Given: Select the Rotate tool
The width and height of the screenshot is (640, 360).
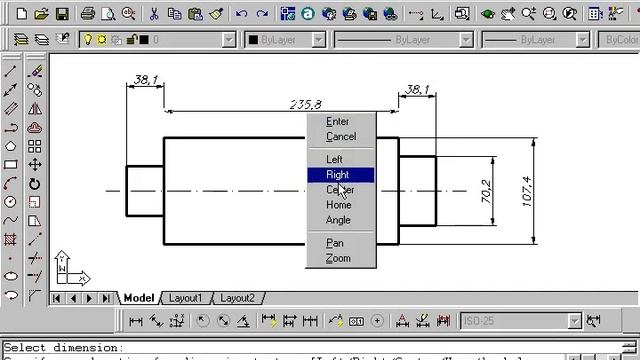Looking at the screenshot, I should pyautogui.click(x=35, y=184).
